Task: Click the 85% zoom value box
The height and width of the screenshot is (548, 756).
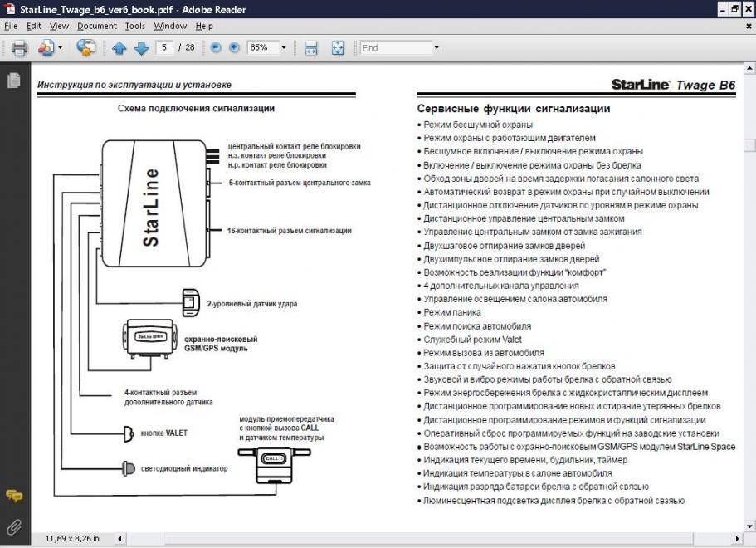Action: pyautogui.click(x=262, y=47)
